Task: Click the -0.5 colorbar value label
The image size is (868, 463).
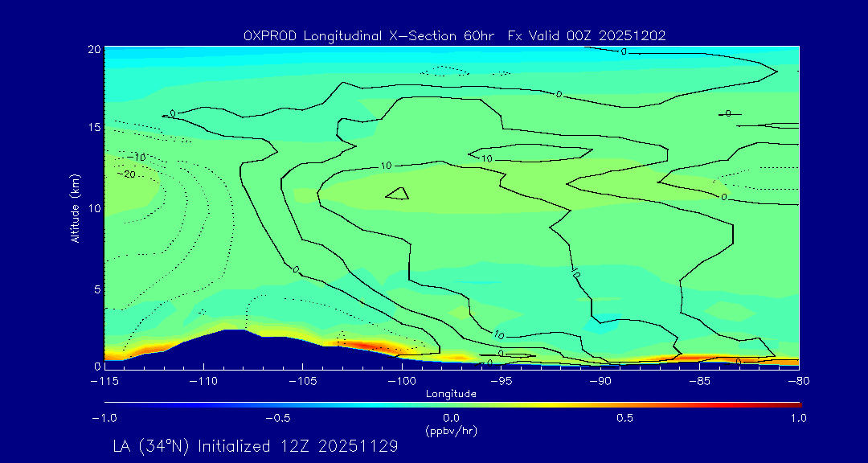Action: (x=276, y=418)
